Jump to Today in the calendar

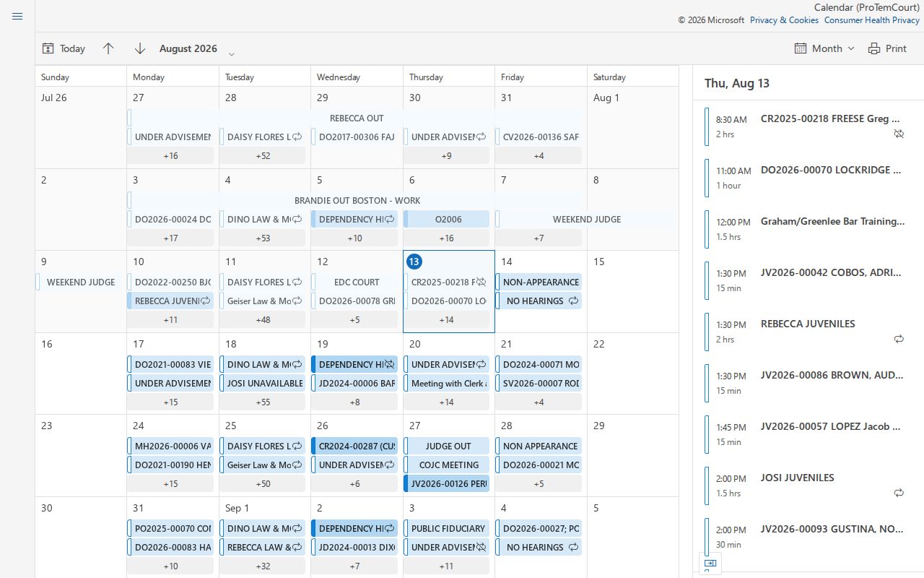click(64, 48)
